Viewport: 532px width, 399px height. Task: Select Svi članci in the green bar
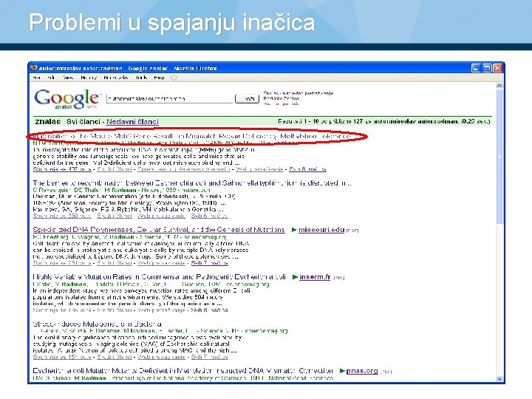(83, 121)
